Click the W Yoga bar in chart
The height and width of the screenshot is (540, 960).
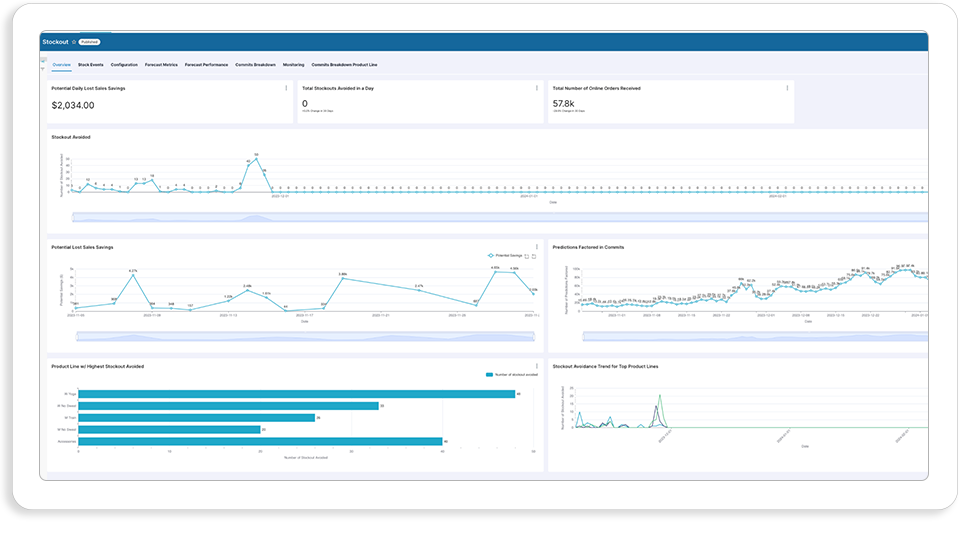coord(296,394)
